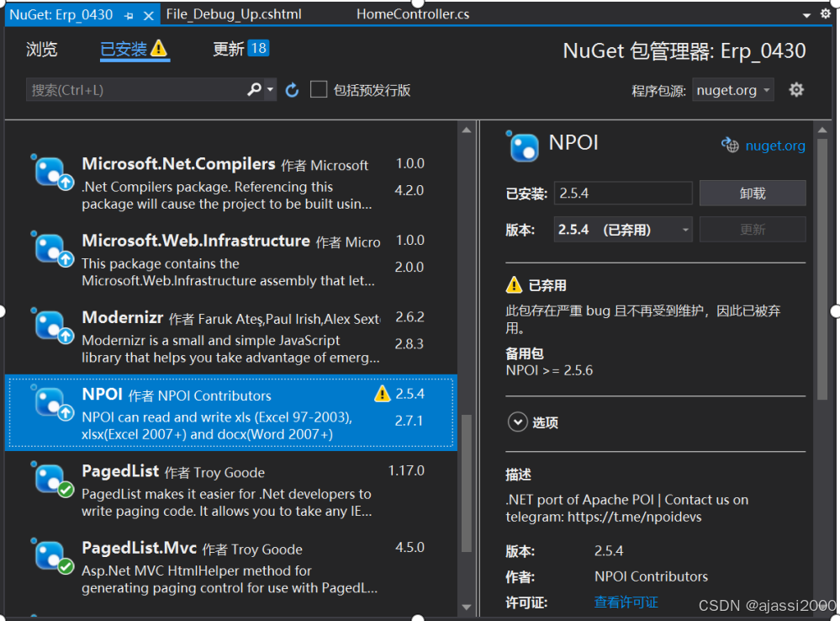Open the HomeController.cs tab
Image resolution: width=840 pixels, height=621 pixels.
(413, 14)
